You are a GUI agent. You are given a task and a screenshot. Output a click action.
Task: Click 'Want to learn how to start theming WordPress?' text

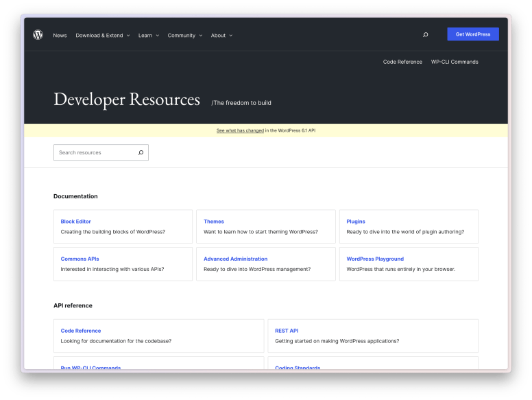tap(261, 232)
